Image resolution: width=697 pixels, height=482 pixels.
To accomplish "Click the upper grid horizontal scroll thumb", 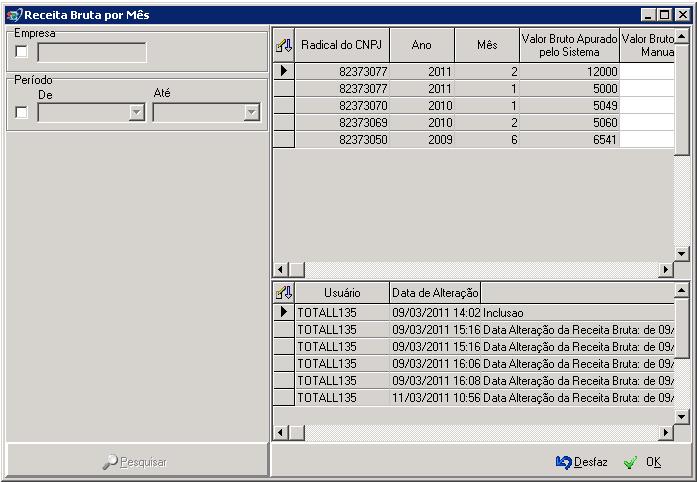I will pos(296,269).
